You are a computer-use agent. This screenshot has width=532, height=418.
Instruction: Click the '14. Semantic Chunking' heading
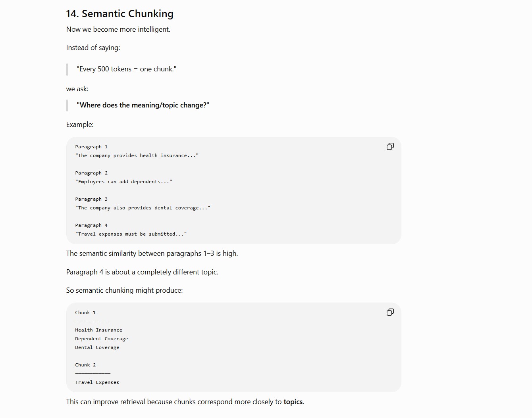coord(120,13)
